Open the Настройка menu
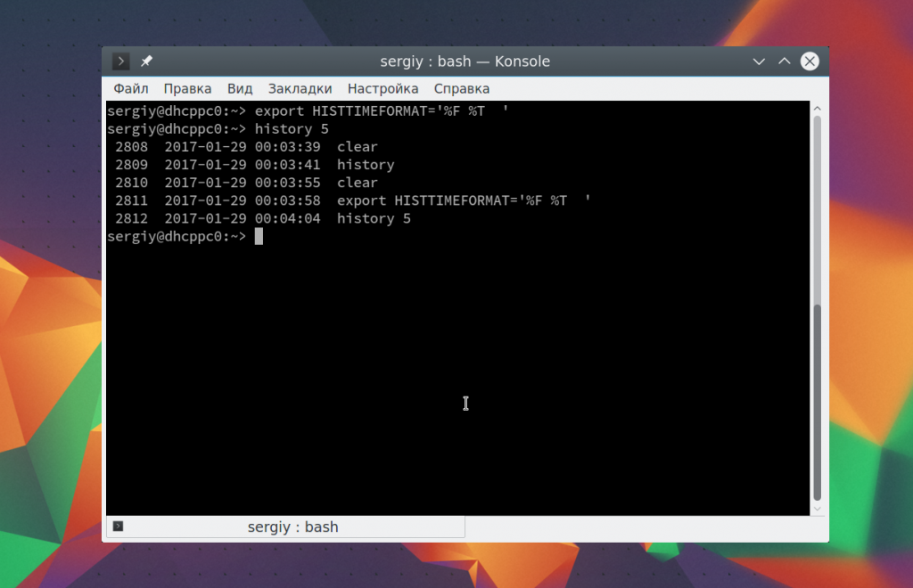This screenshot has width=913, height=588. [x=382, y=88]
